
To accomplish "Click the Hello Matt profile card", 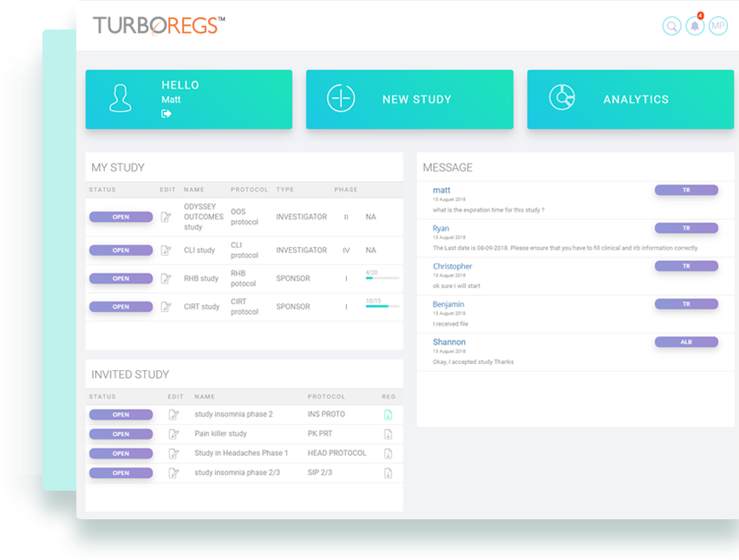I will click(x=188, y=99).
